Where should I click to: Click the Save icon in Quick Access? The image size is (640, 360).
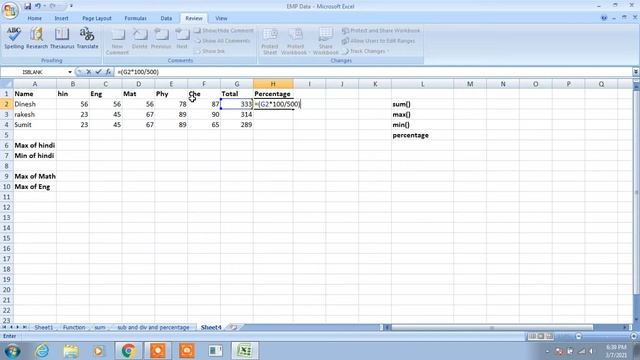(27, 6)
